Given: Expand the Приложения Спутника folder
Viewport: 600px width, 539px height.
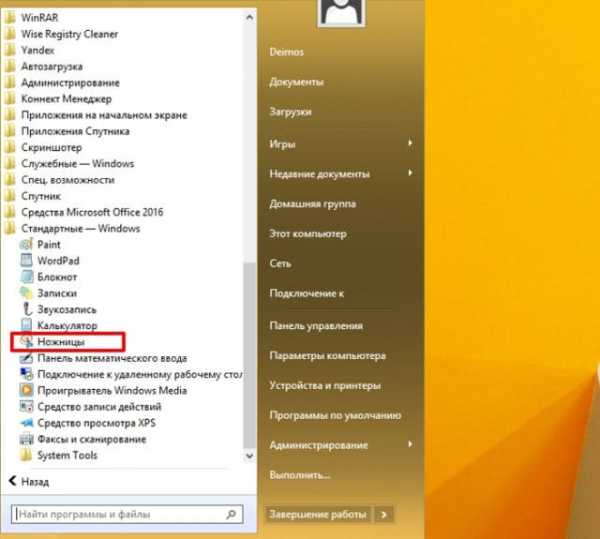Looking at the screenshot, I should click(75, 131).
